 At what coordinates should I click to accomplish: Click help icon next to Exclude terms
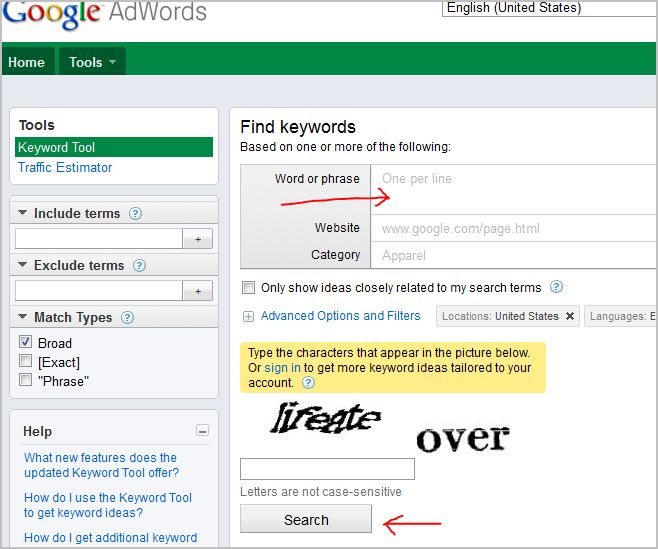(139, 266)
